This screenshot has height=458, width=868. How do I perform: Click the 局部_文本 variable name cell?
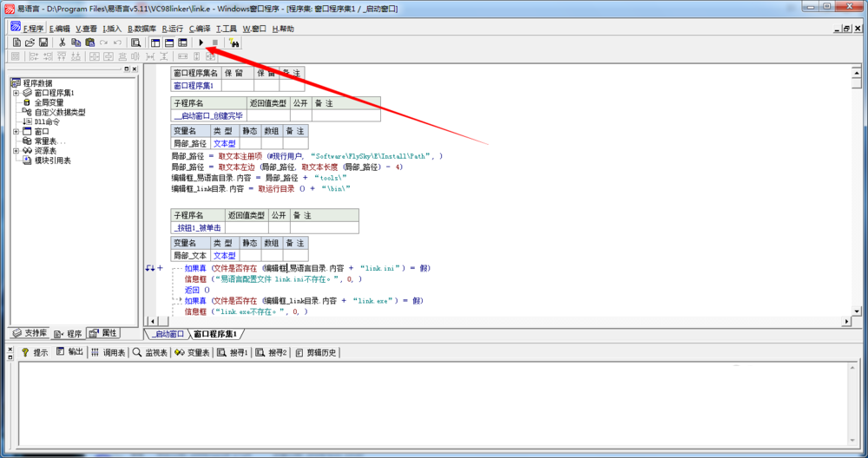point(190,256)
